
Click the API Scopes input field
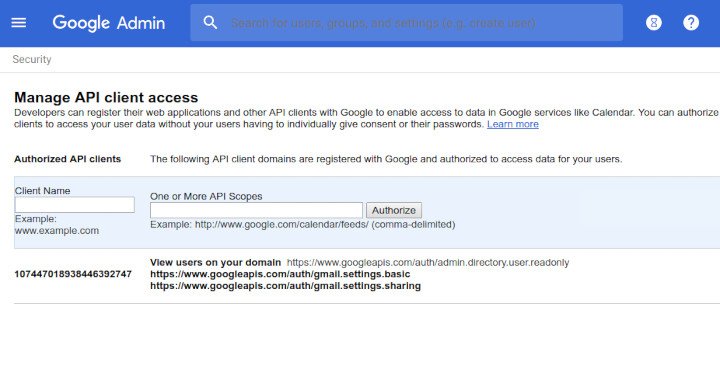[x=256, y=210]
